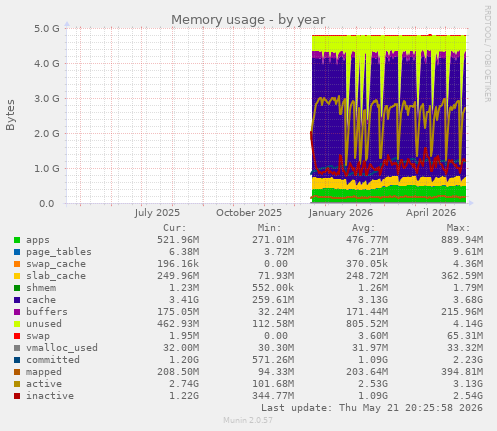497x431 pixels.
Task: Select the inactive legend label
Action: pyautogui.click(x=50, y=396)
